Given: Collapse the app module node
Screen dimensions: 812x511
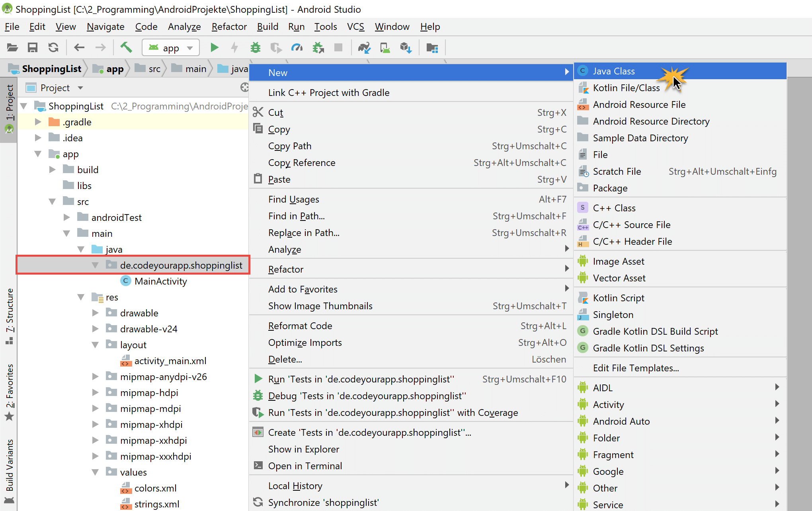Looking at the screenshot, I should coord(38,154).
